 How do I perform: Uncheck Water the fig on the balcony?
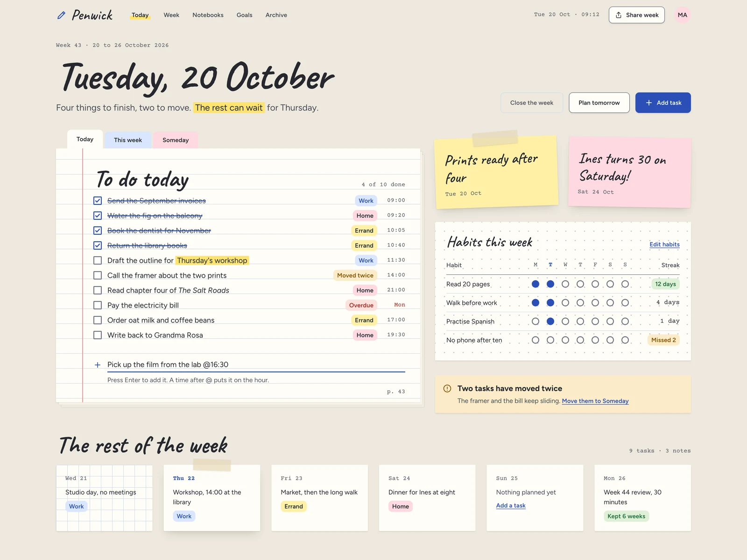[98, 216]
